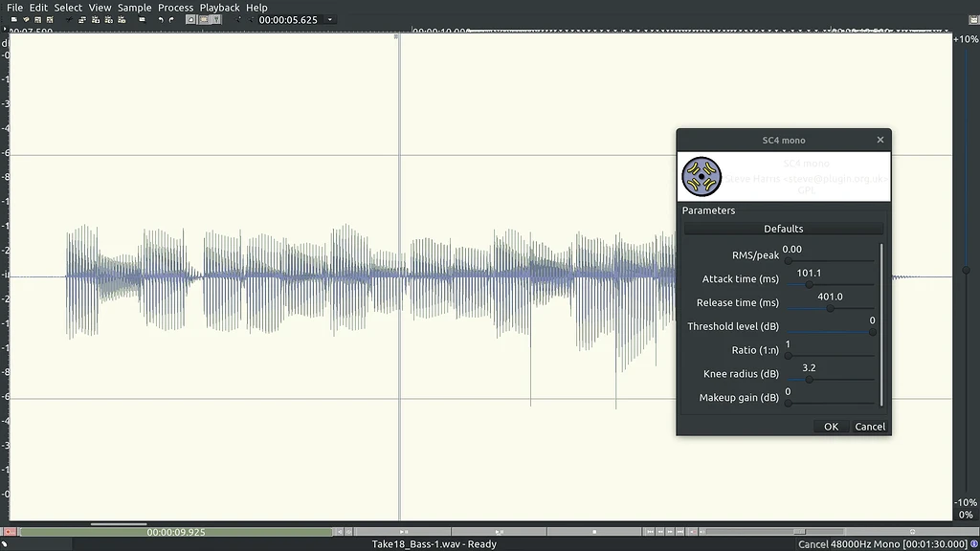Click the redo arrow in the toolbar
Image resolution: width=980 pixels, height=551 pixels.
[172, 20]
